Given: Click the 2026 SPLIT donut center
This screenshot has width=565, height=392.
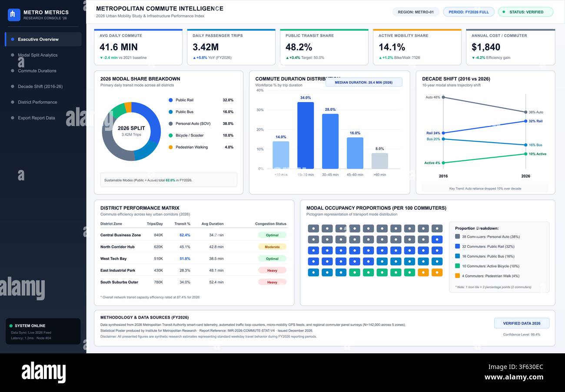Looking at the screenshot, I should click(131, 131).
